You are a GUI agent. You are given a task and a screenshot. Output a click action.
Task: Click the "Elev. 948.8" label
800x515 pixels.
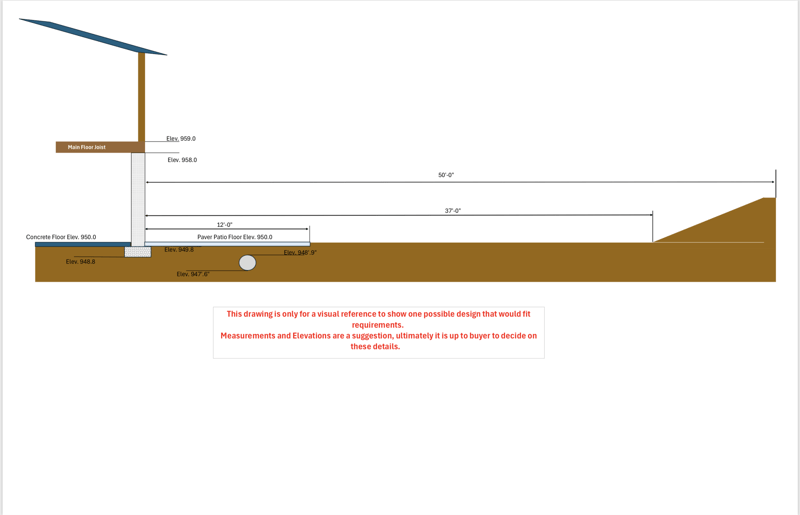80,261
